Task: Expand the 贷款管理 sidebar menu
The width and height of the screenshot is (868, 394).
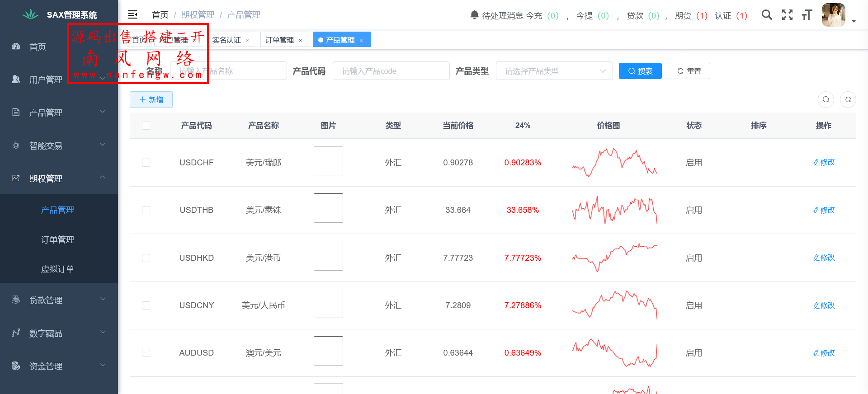Action: [59, 300]
